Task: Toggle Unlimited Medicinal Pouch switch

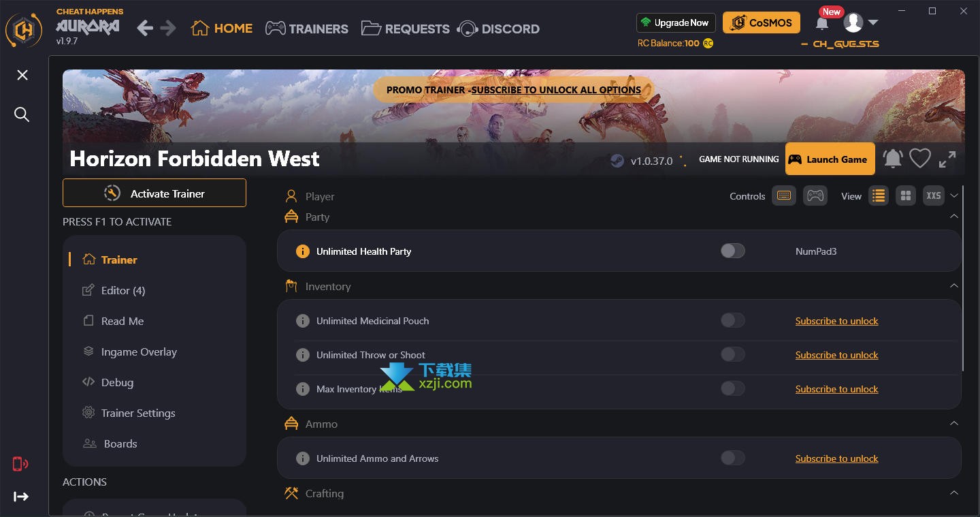Action: tap(733, 321)
